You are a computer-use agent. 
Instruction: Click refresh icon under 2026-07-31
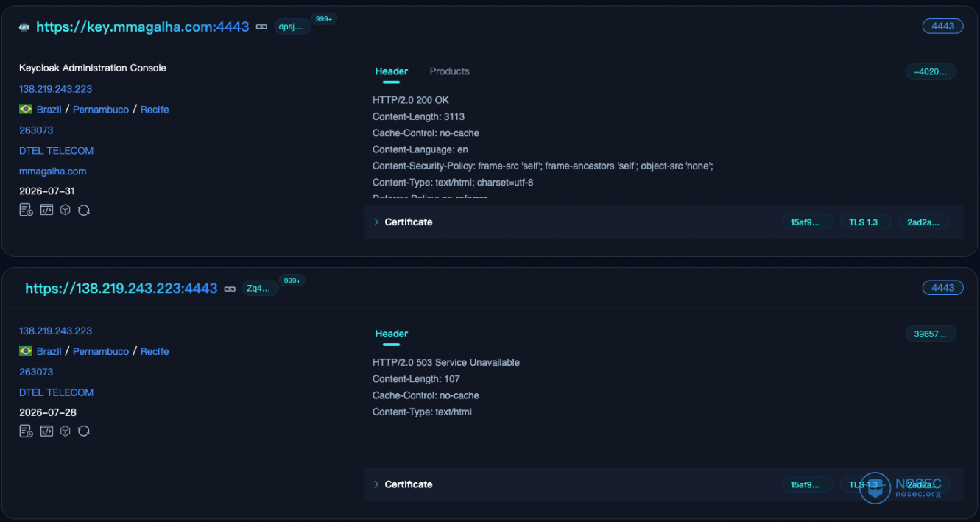[x=84, y=210]
